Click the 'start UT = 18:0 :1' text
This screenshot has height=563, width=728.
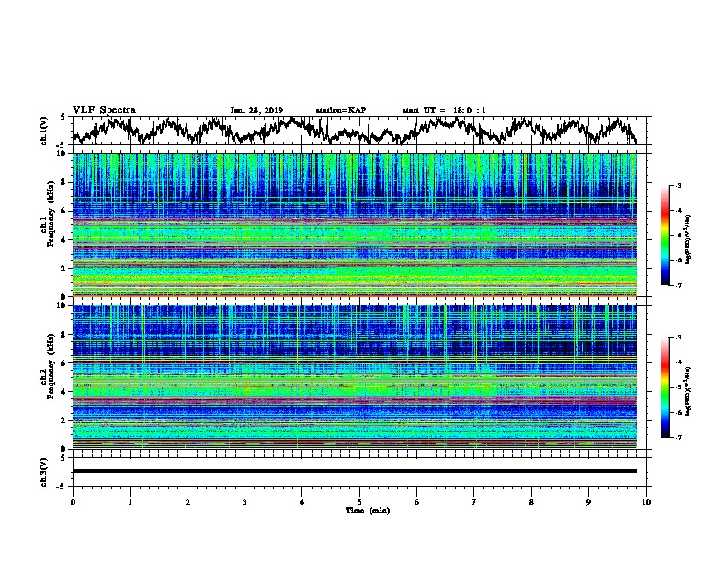point(444,110)
